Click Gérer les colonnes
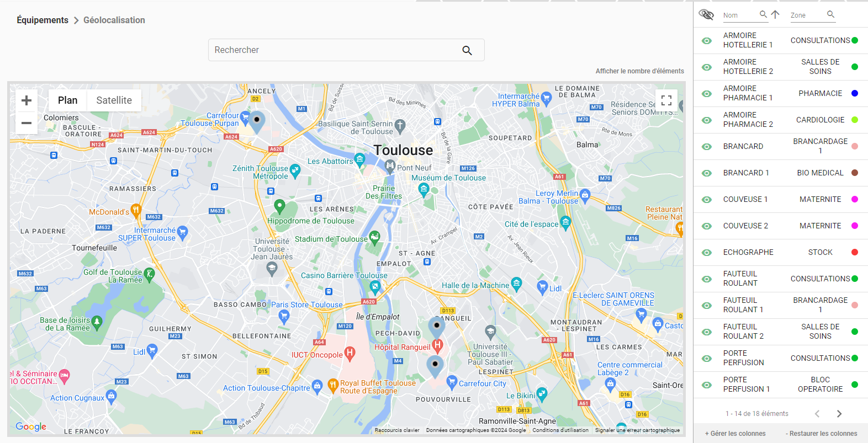The width and height of the screenshot is (868, 443). pos(735,434)
